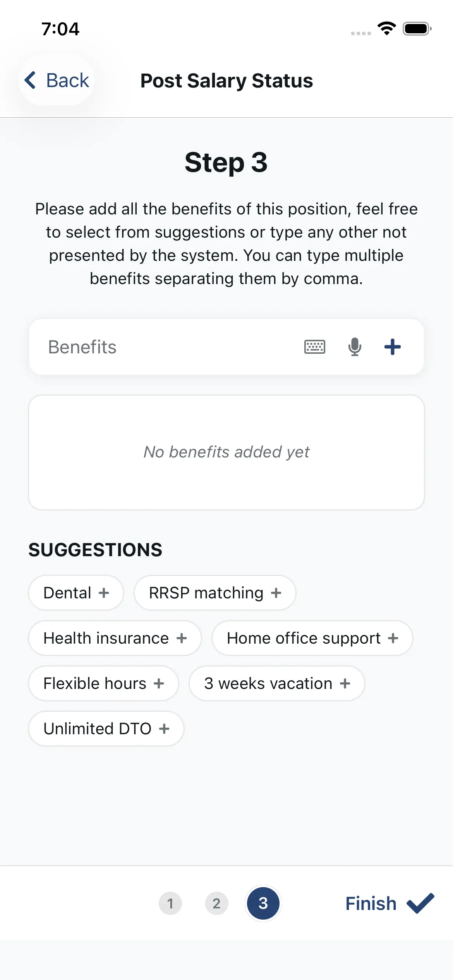The image size is (453, 980).
Task: Add the Home office support suggestion
Action: tap(312, 638)
